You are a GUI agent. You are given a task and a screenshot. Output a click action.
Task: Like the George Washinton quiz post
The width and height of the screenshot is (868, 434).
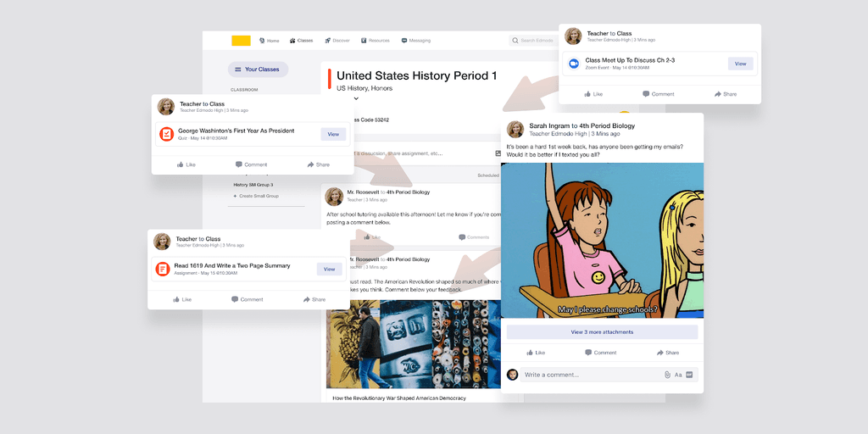(186, 164)
